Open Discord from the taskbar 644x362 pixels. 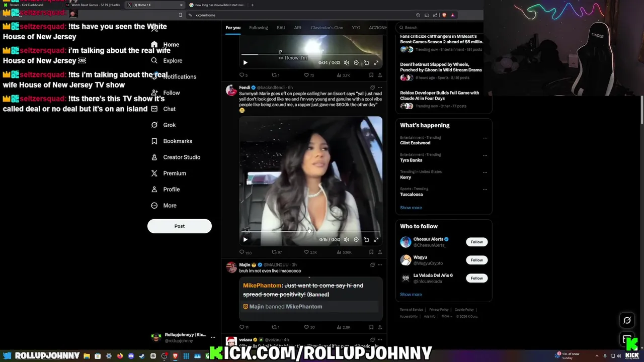coord(131,356)
